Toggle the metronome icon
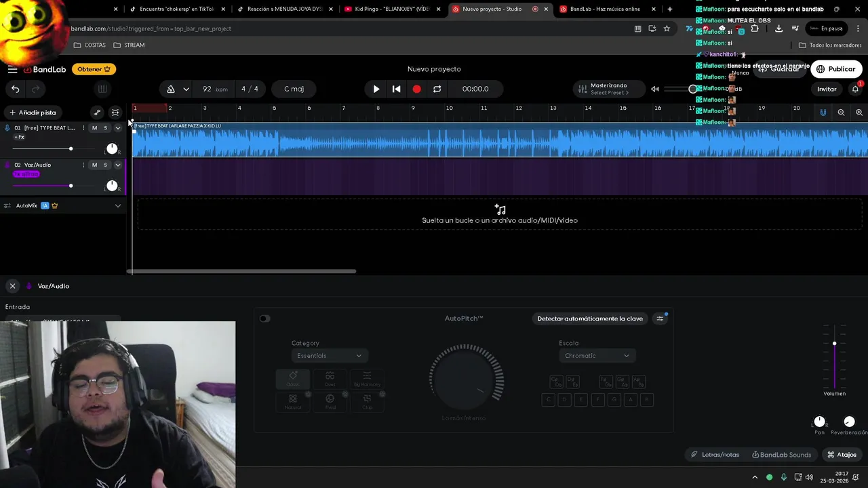Image resolution: width=868 pixels, height=488 pixels. (171, 89)
